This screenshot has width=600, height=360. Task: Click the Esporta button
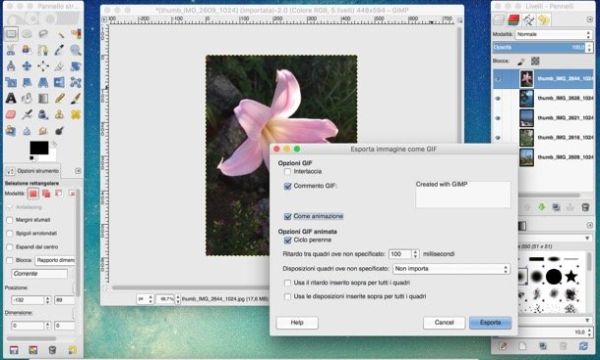pos(490,323)
